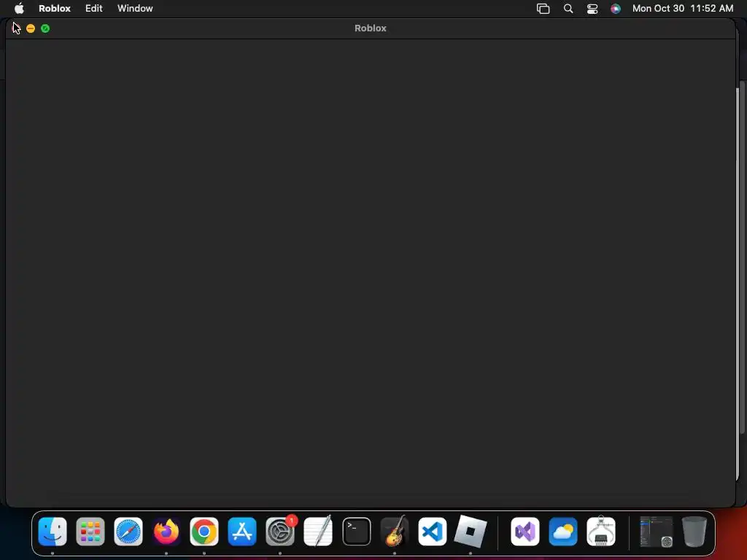Minimize the Roblox window
747x560 pixels.
pyautogui.click(x=31, y=28)
